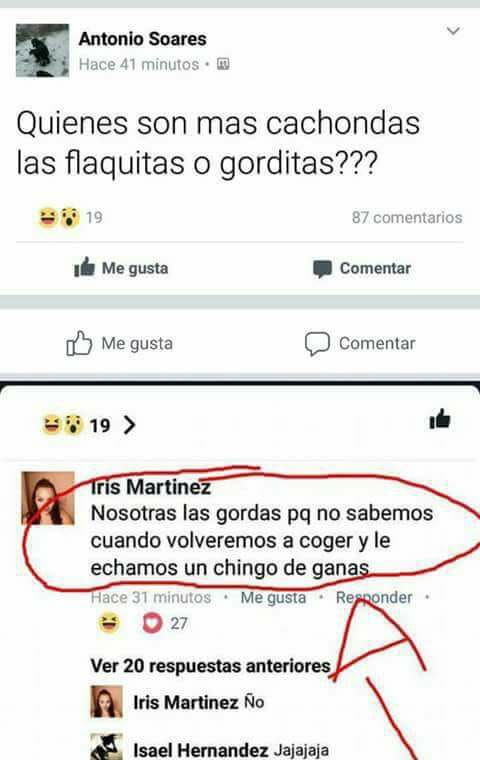
Task: Tap Me gusta under Iris Martinez comment
Action: 273,598
